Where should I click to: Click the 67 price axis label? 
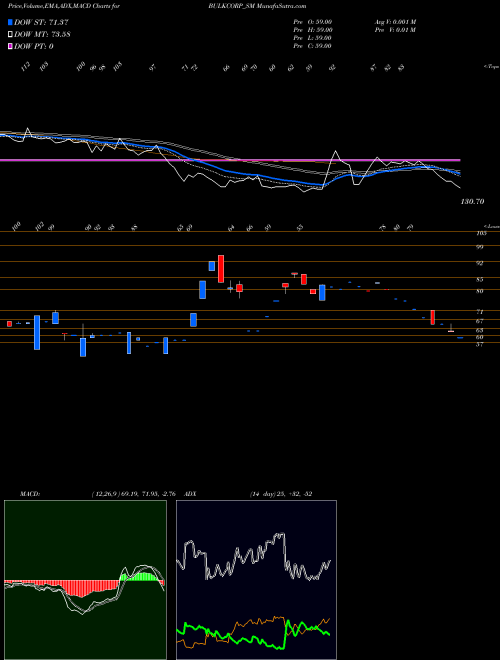coord(479,321)
